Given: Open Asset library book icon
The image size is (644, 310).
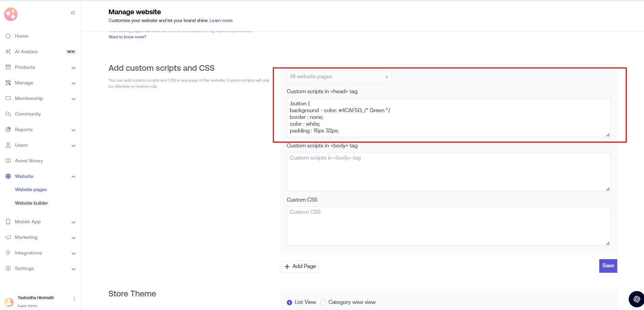Looking at the screenshot, I should (8, 161).
